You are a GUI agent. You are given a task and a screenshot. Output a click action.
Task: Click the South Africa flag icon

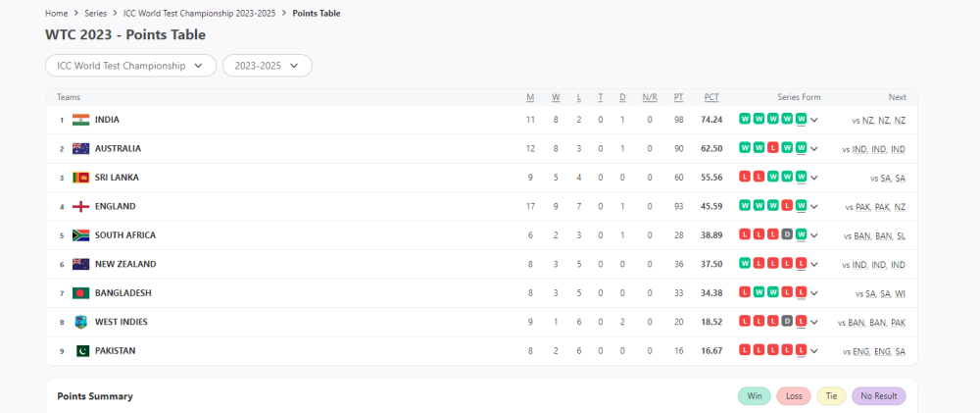point(80,235)
